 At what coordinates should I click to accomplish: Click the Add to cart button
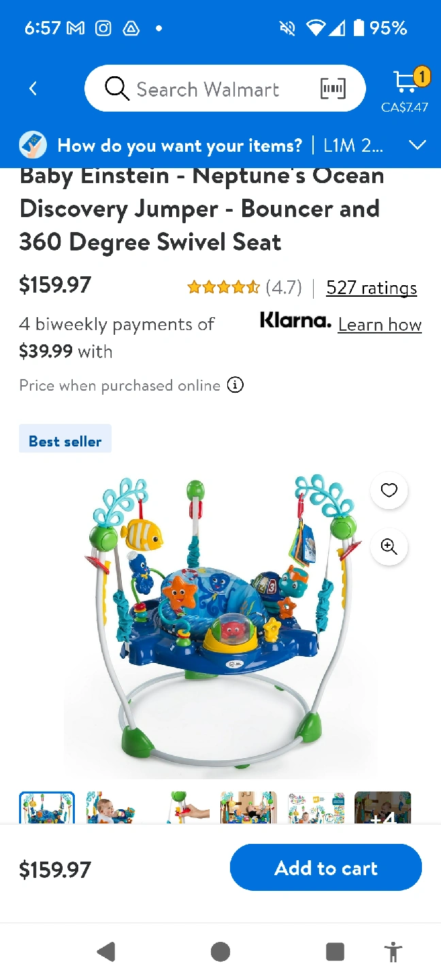325,868
